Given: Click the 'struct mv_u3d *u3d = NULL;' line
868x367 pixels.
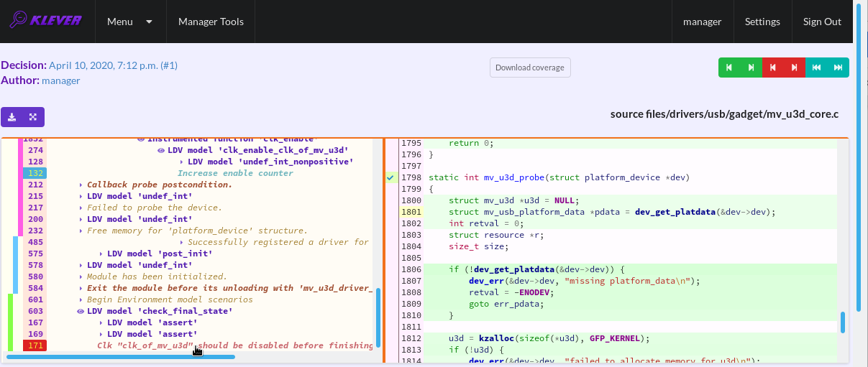Looking at the screenshot, I should pyautogui.click(x=513, y=200).
